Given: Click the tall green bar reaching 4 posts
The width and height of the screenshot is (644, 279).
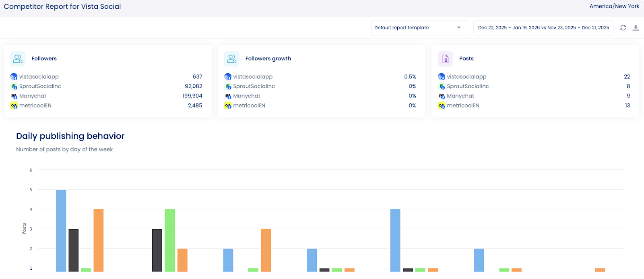Looking at the screenshot, I should (x=169, y=240).
